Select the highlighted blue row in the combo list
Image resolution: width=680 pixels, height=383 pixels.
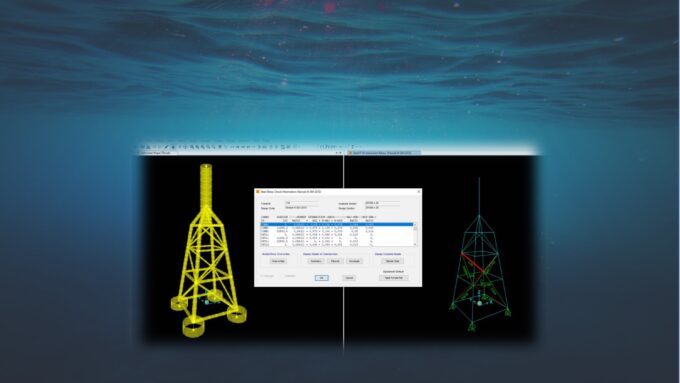click(x=337, y=224)
